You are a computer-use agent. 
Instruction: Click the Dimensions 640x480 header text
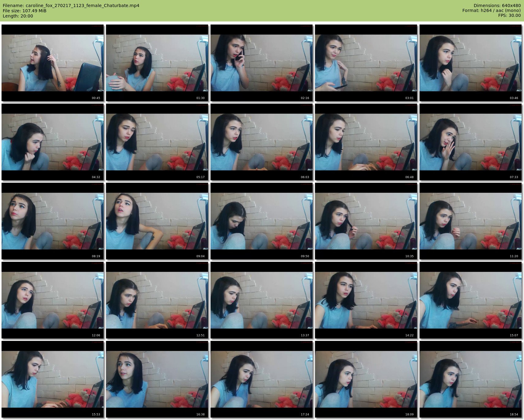point(497,6)
